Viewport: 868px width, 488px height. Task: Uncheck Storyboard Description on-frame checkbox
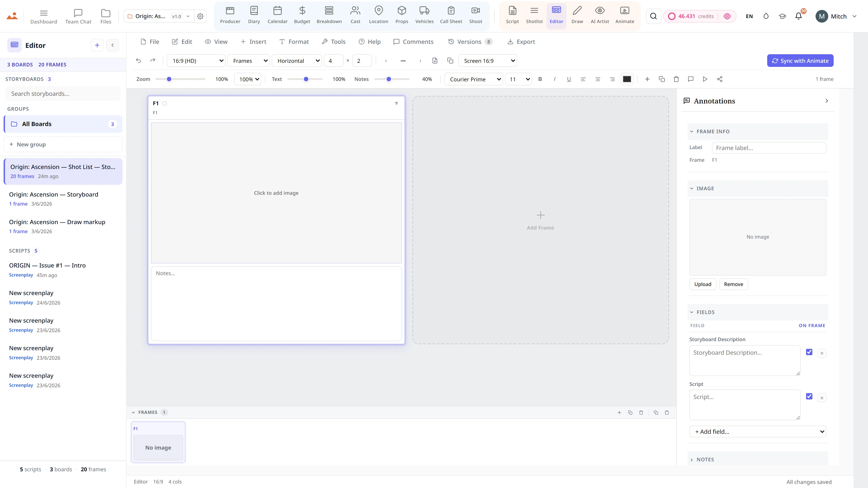(x=809, y=352)
